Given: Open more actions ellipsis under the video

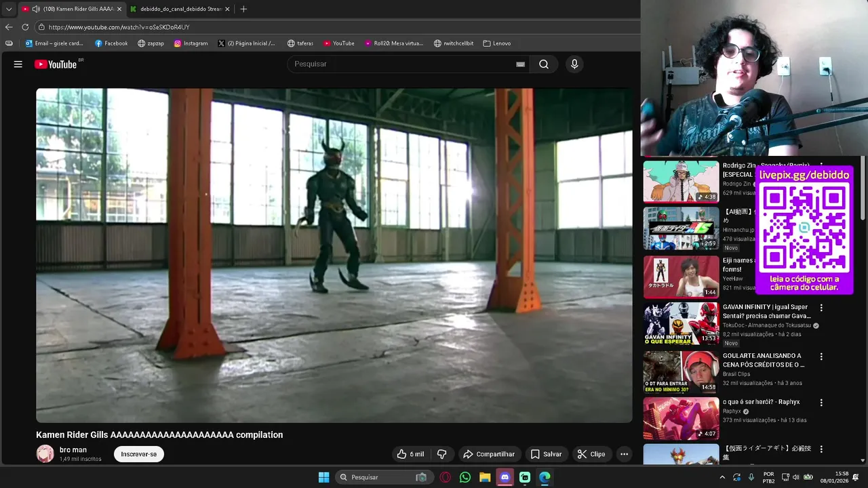Looking at the screenshot, I should [x=624, y=454].
